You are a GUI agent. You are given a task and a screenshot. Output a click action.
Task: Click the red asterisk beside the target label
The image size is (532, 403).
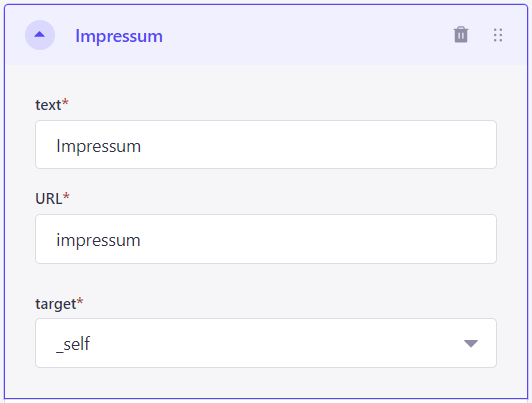pyautogui.click(x=80, y=301)
